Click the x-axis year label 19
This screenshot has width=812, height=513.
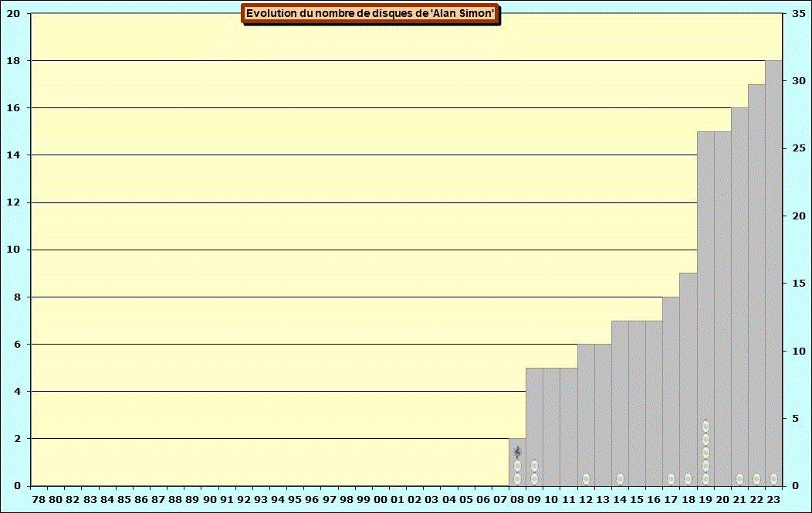[x=705, y=500]
